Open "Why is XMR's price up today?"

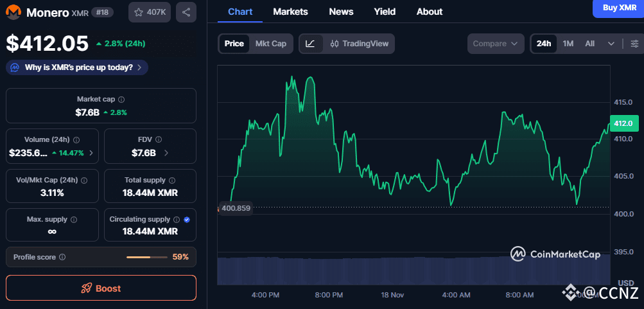pos(77,67)
